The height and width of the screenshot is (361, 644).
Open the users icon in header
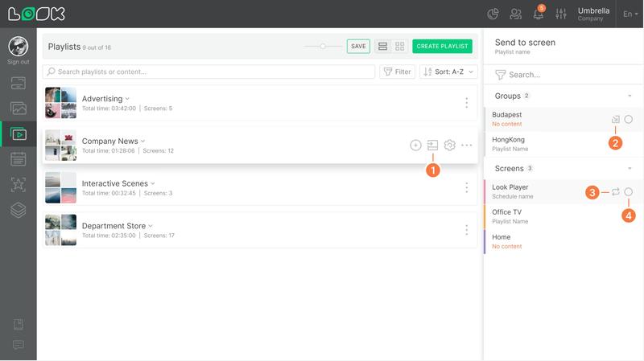pyautogui.click(x=515, y=14)
